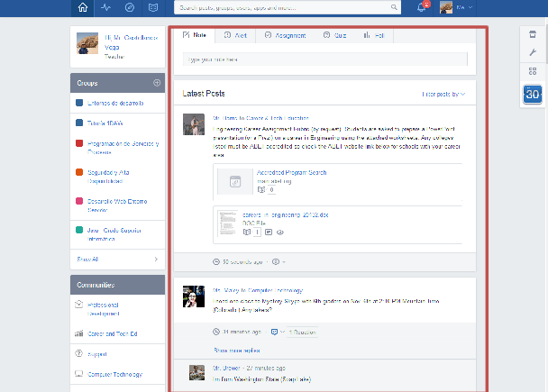Click the 'Type your note here' field
This screenshot has width=548, height=392.
pos(324,59)
